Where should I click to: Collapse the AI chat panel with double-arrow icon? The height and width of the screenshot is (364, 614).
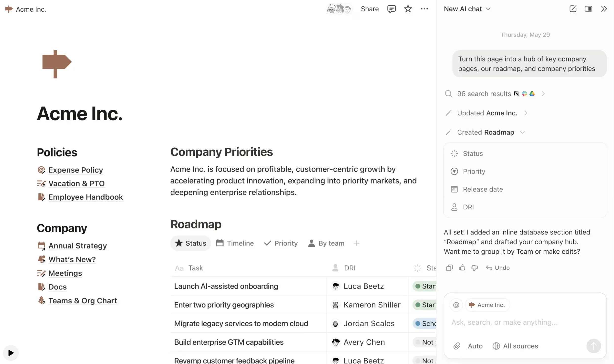(604, 9)
